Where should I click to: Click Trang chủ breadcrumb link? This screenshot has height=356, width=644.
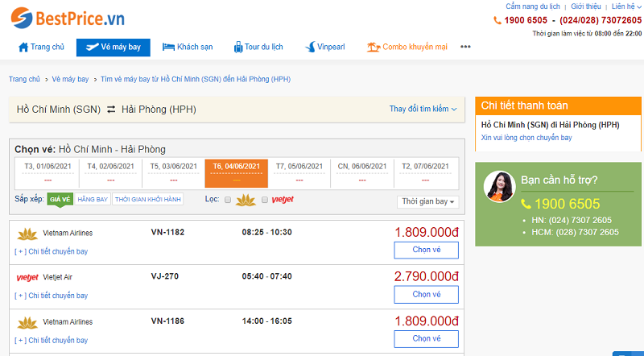tap(25, 79)
